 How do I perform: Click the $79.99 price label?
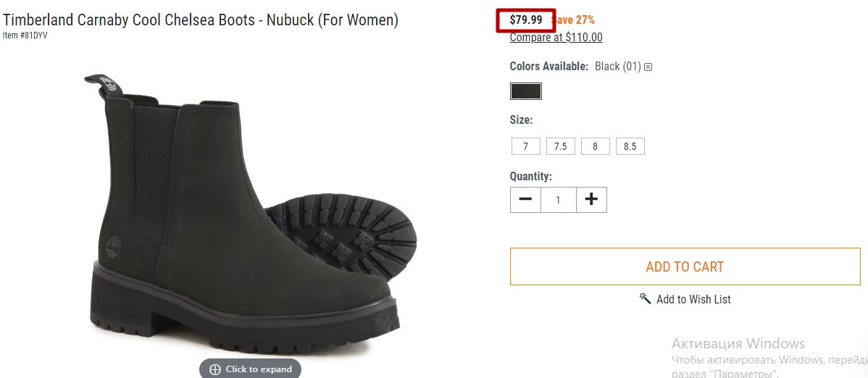(526, 20)
